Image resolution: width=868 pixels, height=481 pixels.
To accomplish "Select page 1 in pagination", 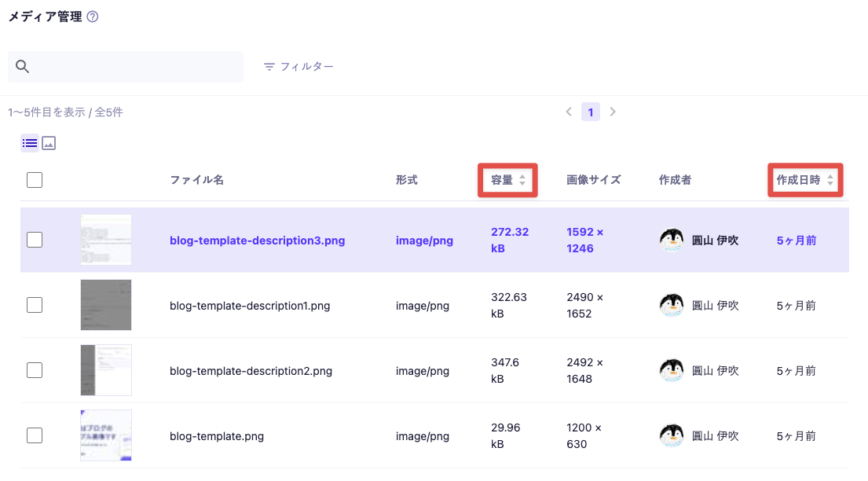I will coord(591,112).
